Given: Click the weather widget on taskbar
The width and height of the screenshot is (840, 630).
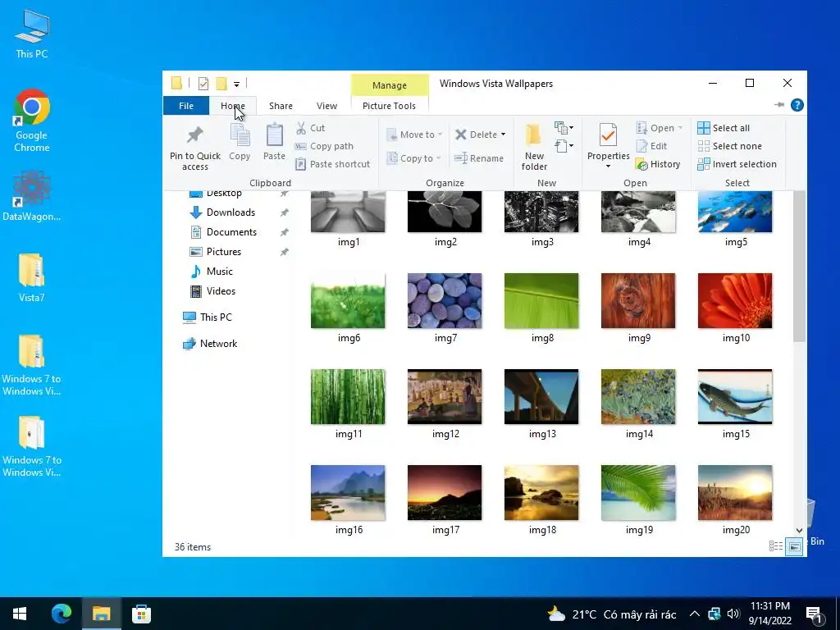Looking at the screenshot, I should (x=611, y=614).
